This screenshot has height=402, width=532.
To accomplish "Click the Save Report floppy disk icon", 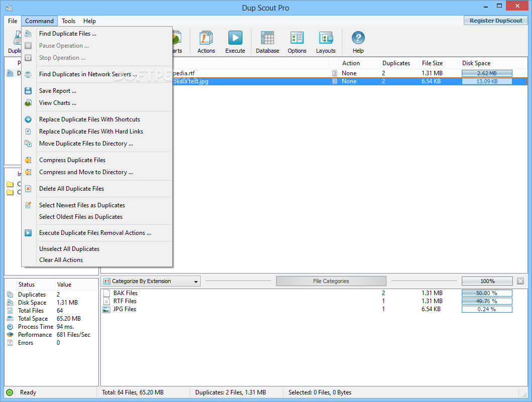I will (28, 90).
